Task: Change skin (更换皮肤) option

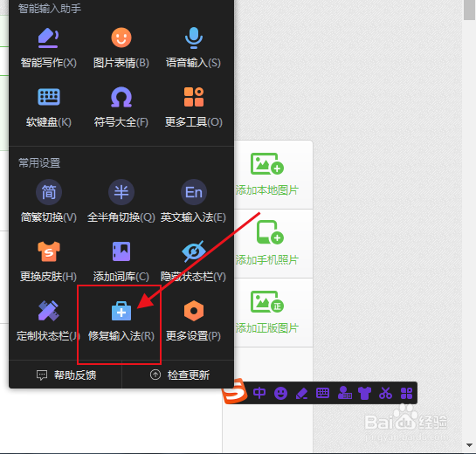Action: point(49,261)
